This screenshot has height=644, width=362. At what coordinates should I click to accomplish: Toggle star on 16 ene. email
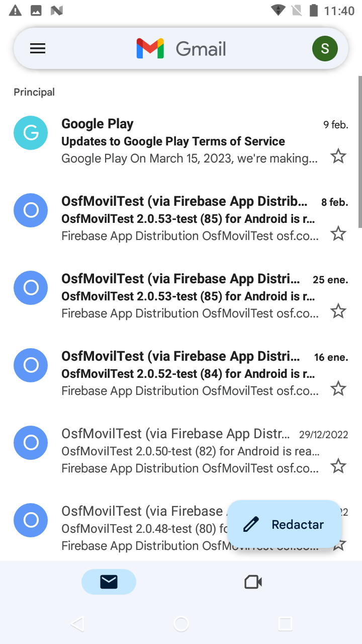click(x=338, y=389)
